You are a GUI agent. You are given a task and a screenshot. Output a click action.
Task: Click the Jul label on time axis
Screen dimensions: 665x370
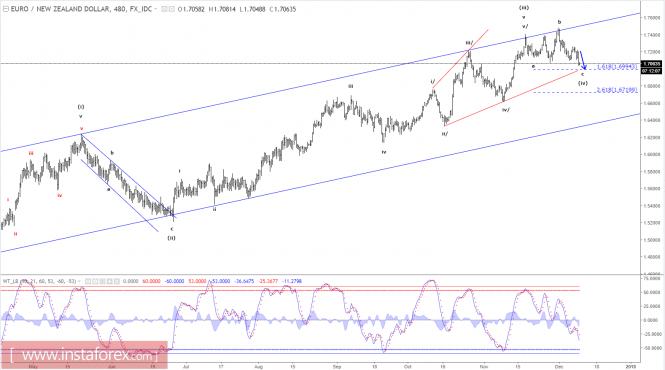tap(186, 366)
